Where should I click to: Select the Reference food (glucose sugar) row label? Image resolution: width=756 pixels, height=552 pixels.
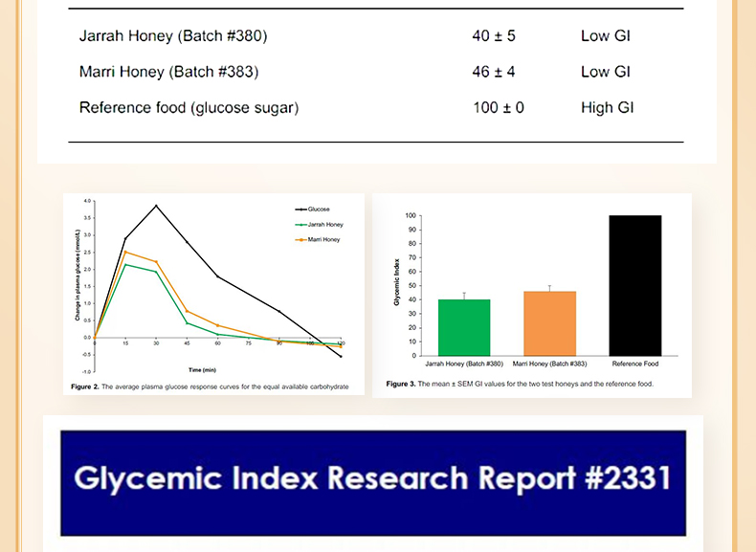(x=189, y=107)
